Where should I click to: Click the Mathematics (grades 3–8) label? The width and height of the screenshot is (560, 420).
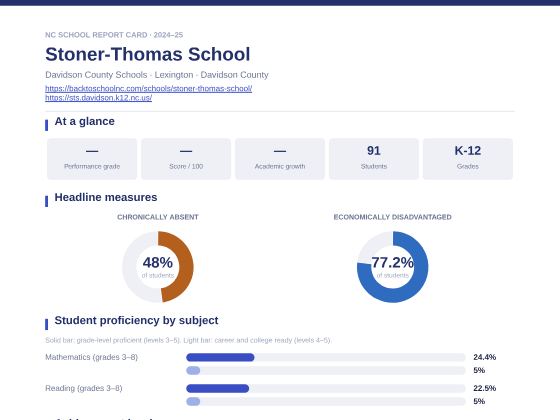click(91, 357)
